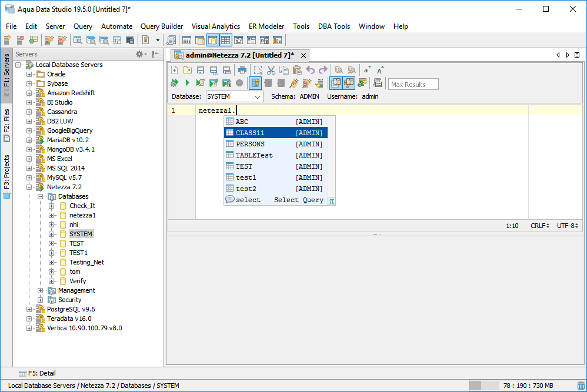Open the CRLF line ending selector

540,226
